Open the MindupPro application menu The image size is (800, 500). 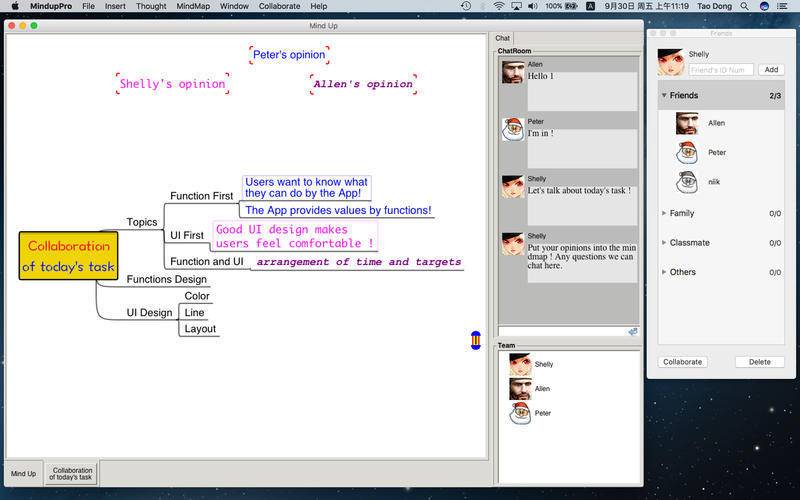(51, 6)
